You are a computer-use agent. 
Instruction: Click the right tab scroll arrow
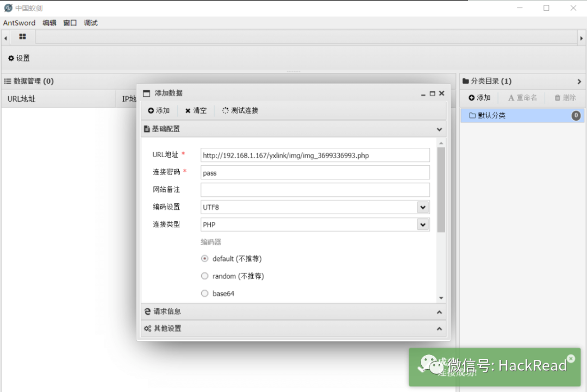click(582, 38)
